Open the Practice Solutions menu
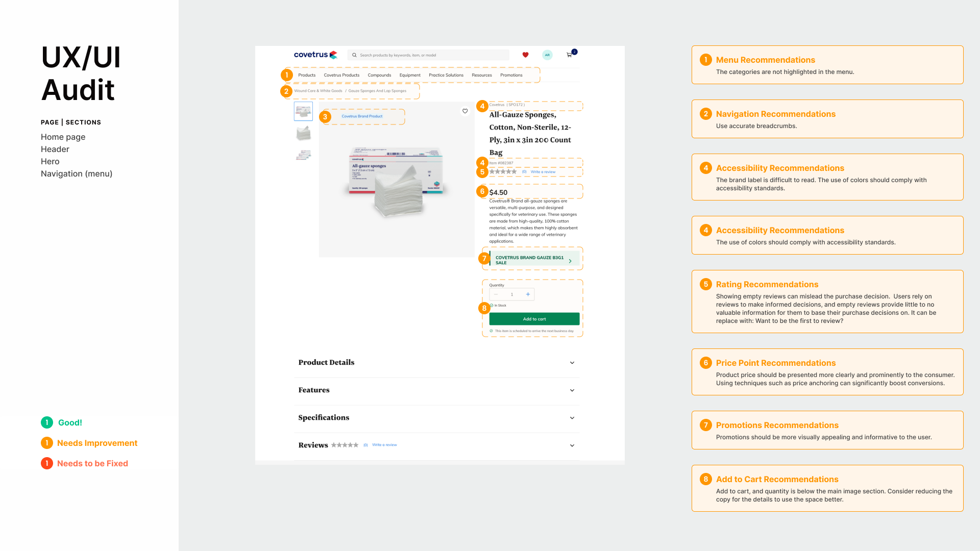The width and height of the screenshot is (980, 551). point(446,75)
